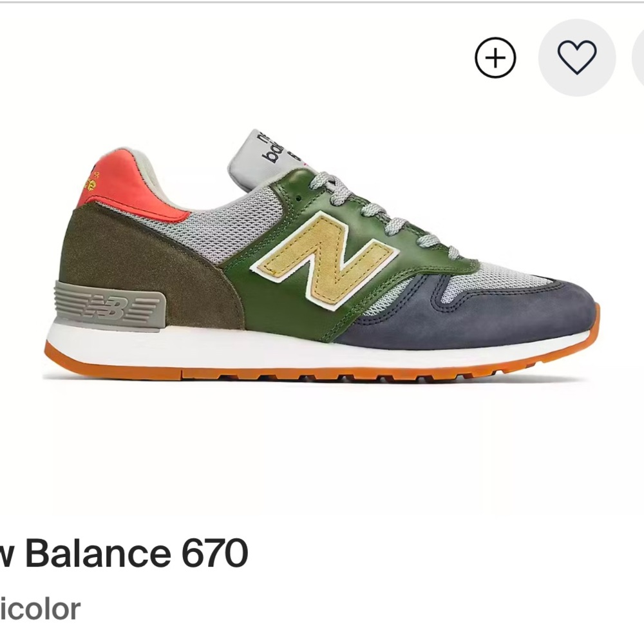Select the add-to-collection plus icon

[x=494, y=57]
